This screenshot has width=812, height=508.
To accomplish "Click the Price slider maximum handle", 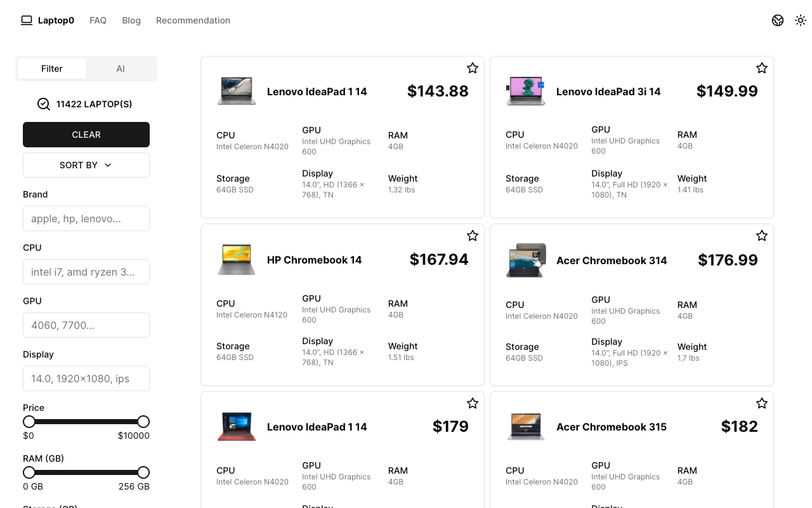I will coord(143,422).
